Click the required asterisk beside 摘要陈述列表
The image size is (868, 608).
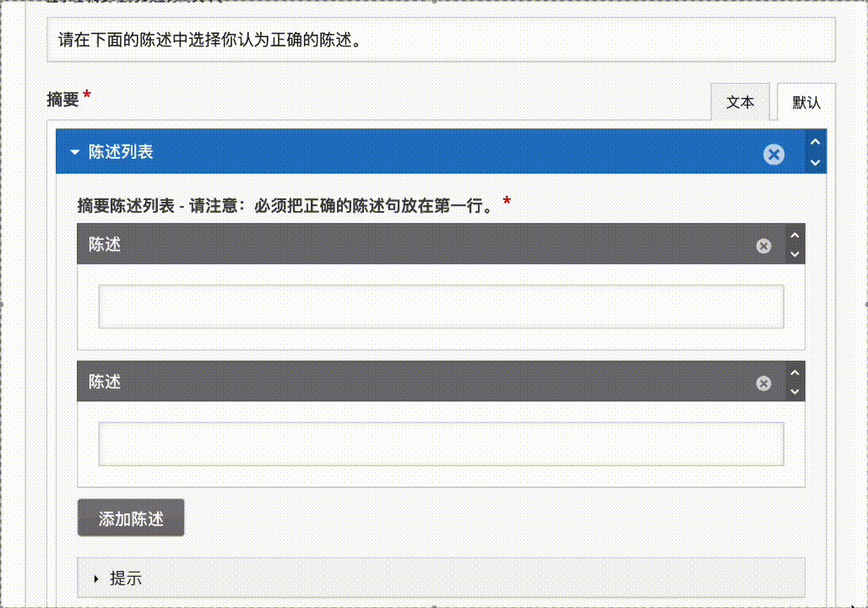(507, 201)
